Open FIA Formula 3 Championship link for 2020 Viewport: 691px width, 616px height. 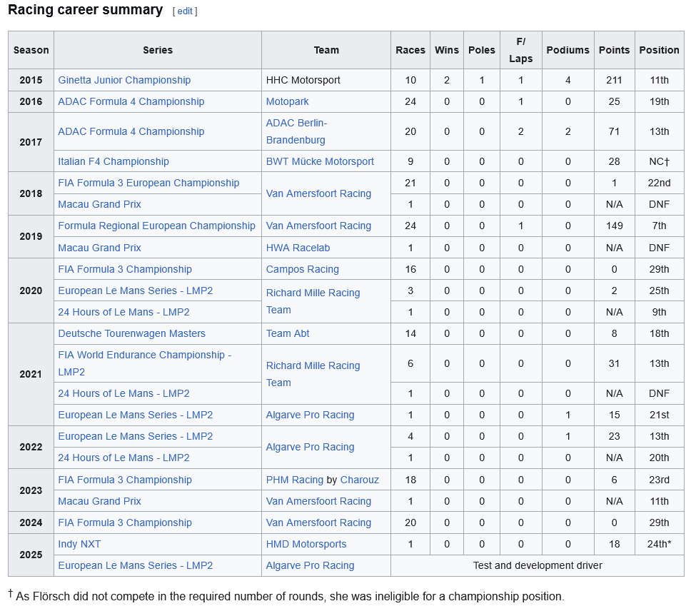[125, 270]
